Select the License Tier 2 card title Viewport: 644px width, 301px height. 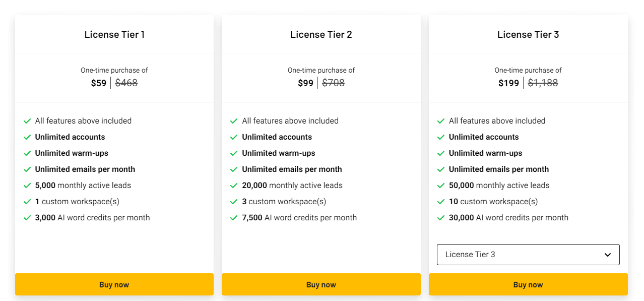tap(321, 34)
